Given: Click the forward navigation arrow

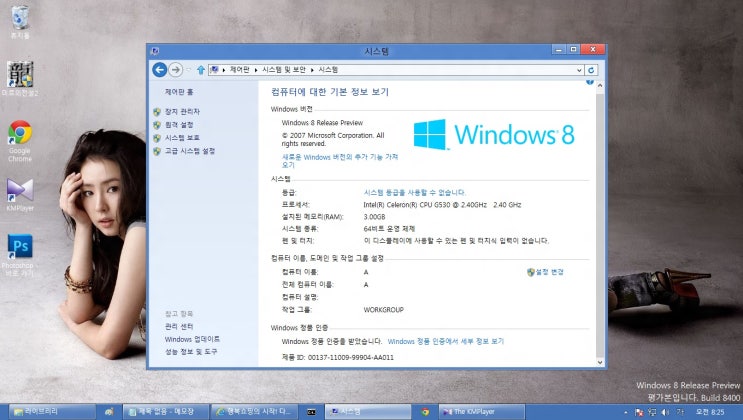Looking at the screenshot, I should [175, 70].
